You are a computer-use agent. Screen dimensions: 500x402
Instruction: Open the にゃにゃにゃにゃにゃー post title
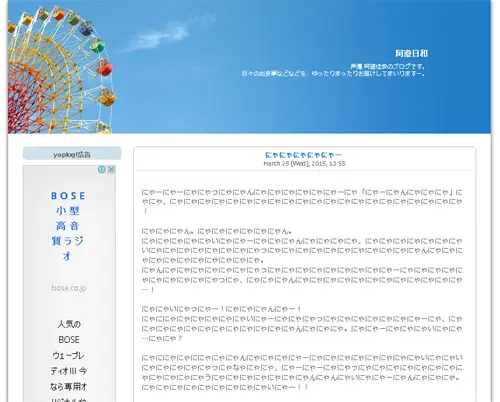(x=303, y=155)
